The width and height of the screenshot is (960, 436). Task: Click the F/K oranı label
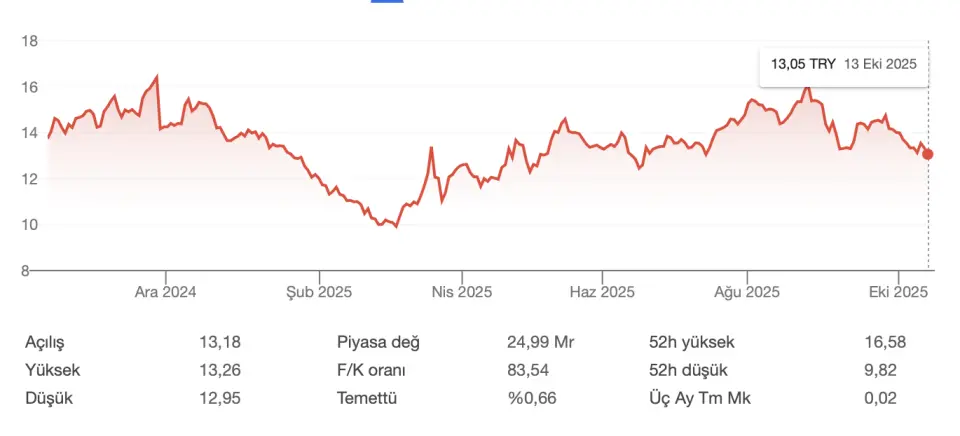pos(373,370)
